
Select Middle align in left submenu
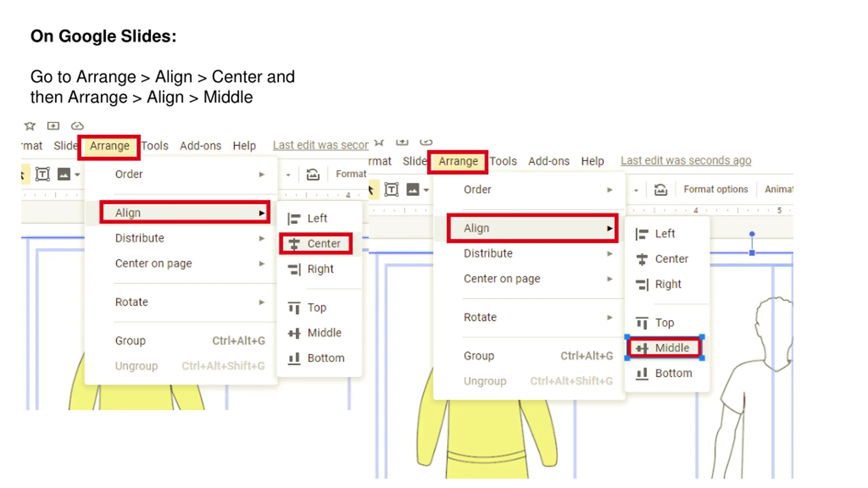click(319, 333)
